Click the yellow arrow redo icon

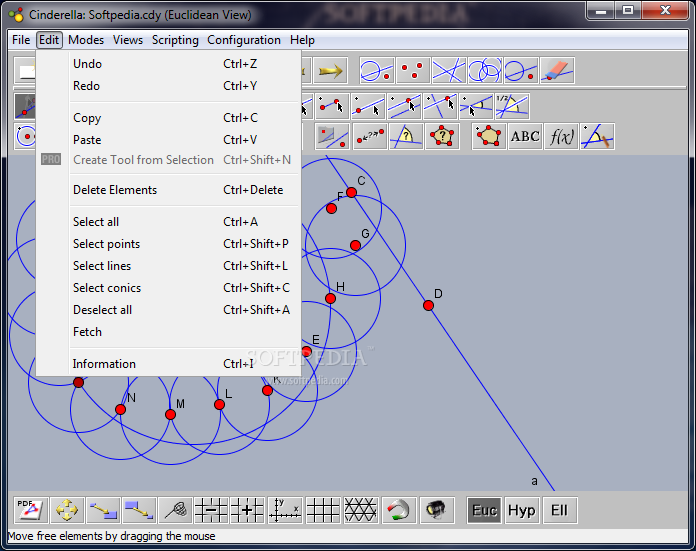click(x=330, y=71)
